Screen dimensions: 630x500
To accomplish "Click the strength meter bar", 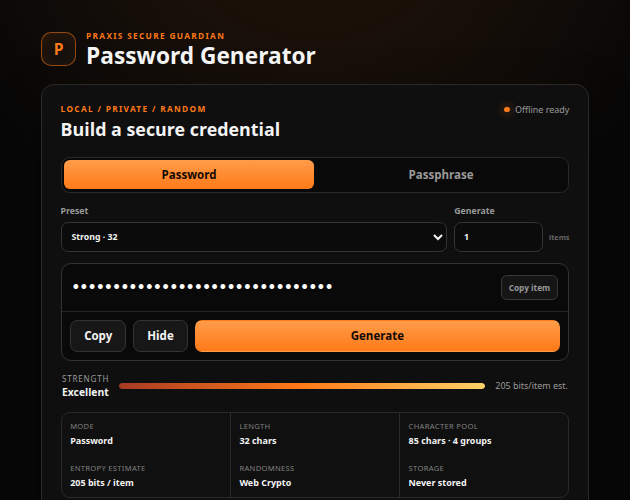I will click(302, 386).
